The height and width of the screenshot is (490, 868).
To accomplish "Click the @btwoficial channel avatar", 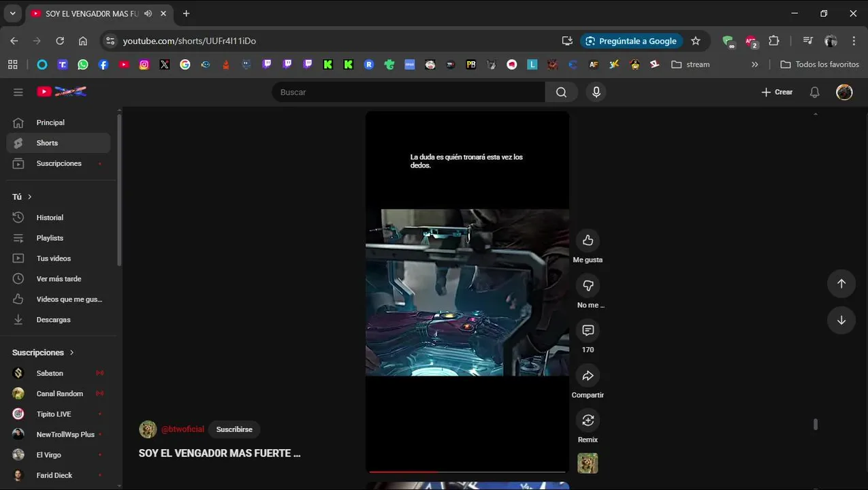I will [x=148, y=429].
